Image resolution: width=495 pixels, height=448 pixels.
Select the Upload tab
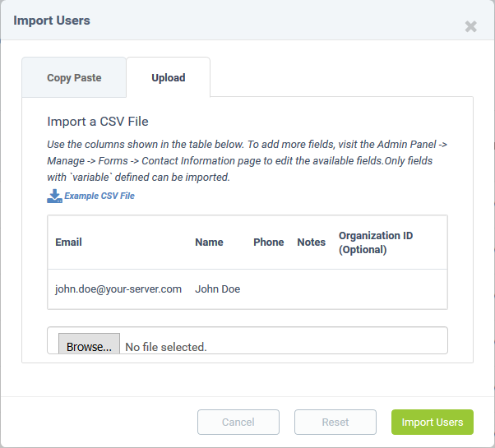pyautogui.click(x=169, y=77)
